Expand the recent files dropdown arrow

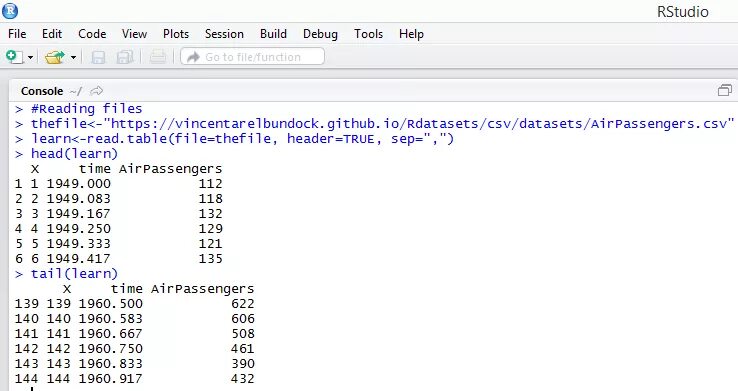73,57
